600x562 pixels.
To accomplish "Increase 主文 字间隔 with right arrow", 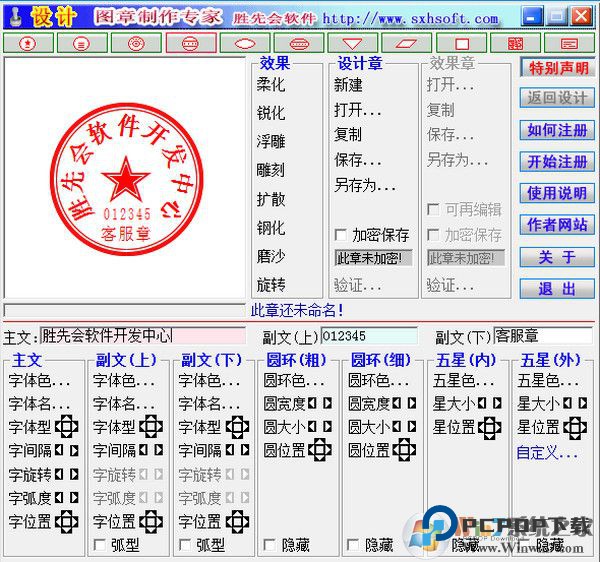I will click(x=74, y=450).
